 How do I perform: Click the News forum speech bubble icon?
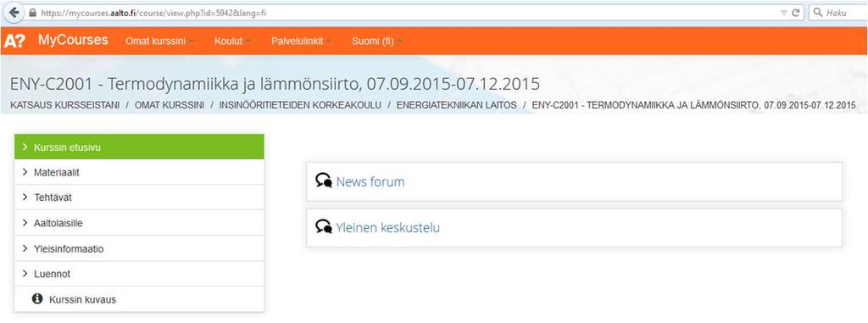[324, 181]
